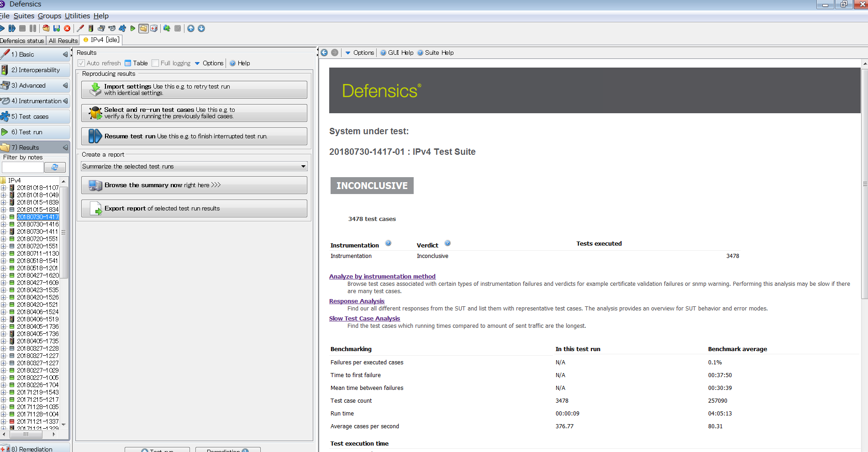Click the blue step-forward resume icon in toolbar
868x452 pixels.
click(12, 28)
